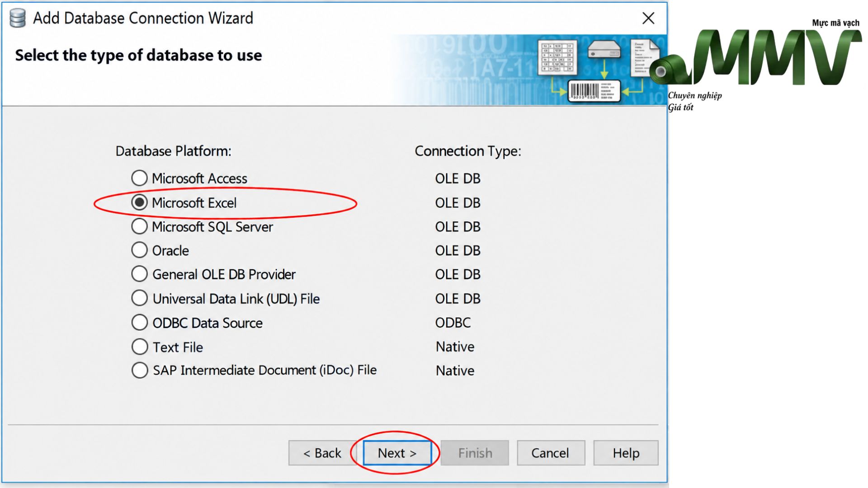868x488 pixels.
Task: Go to previous step with Back button
Action: click(322, 453)
